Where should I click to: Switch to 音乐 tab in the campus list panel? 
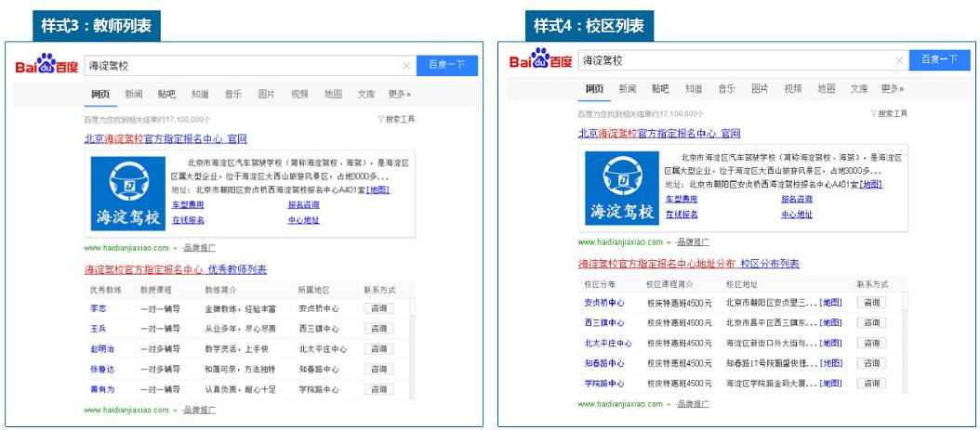tap(727, 88)
